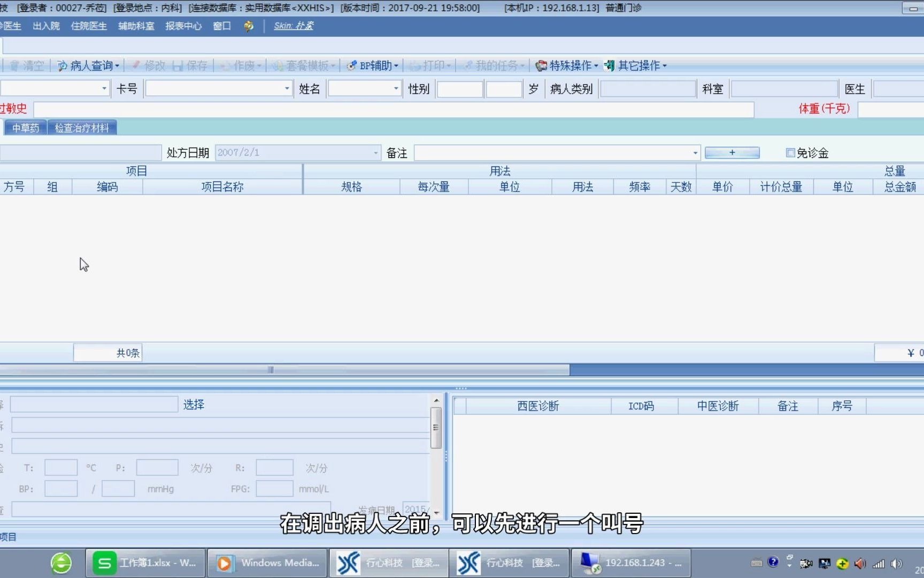The height and width of the screenshot is (578, 924).
Task: Click the BP辅助 toolbar icon
Action: point(352,66)
